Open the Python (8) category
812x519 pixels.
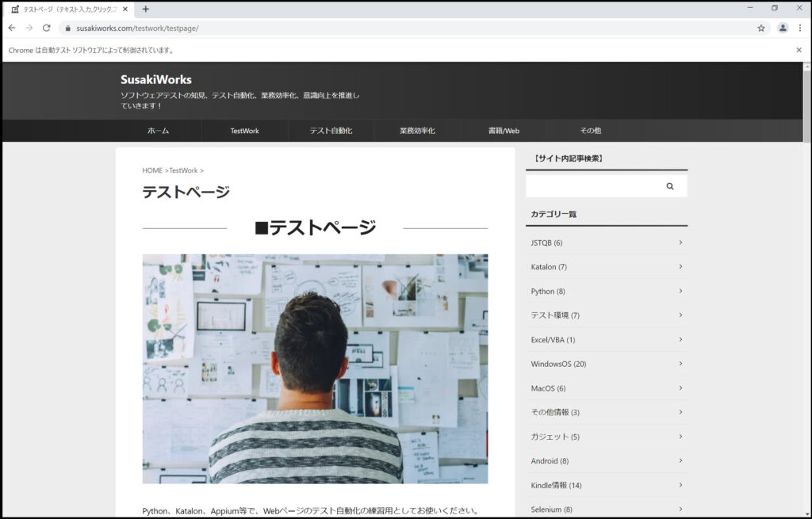click(607, 292)
